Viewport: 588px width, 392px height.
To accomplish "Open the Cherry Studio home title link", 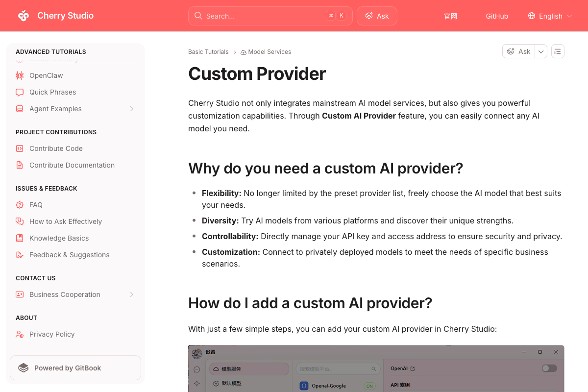I will tap(65, 16).
